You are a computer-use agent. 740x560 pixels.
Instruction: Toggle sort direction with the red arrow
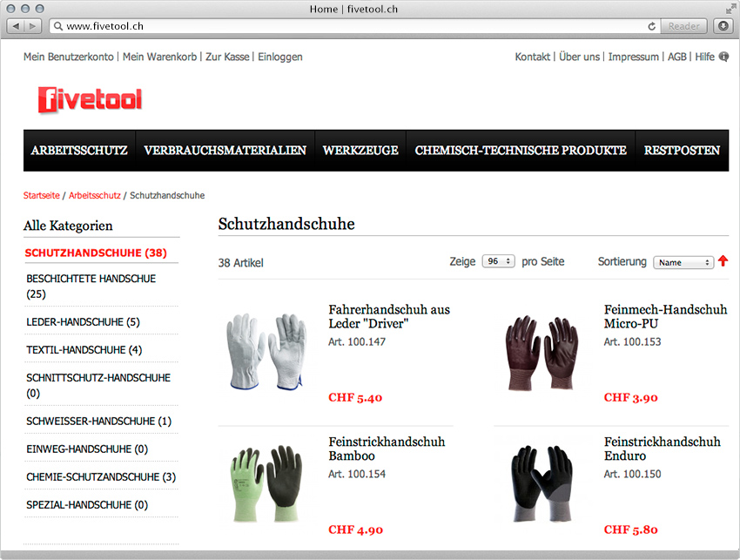click(723, 261)
